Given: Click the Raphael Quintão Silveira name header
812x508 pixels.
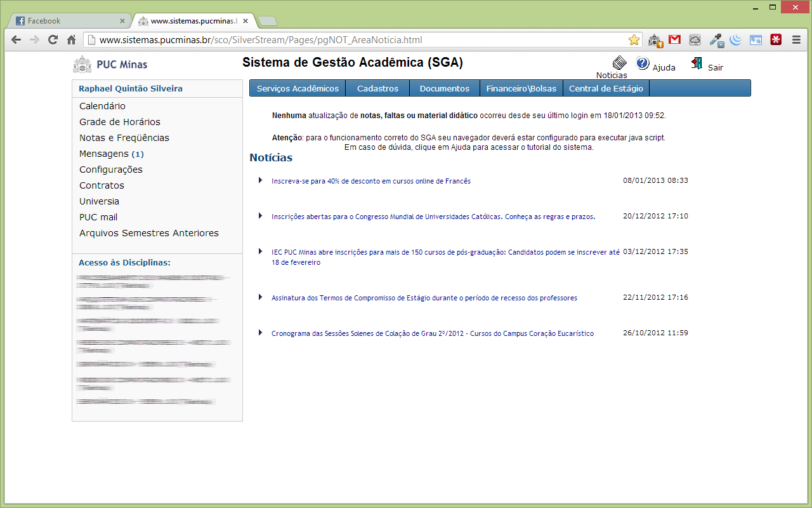Looking at the screenshot, I should tap(131, 89).
